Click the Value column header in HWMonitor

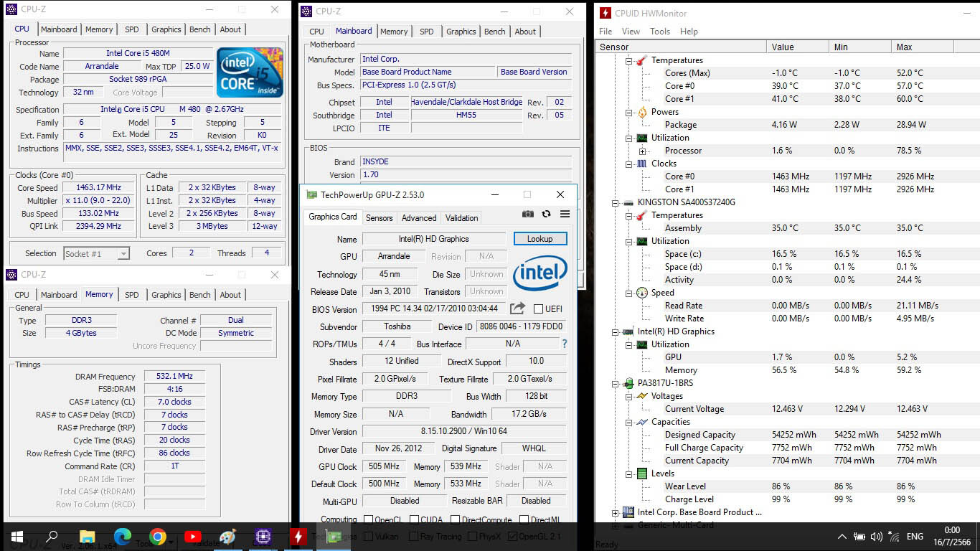click(x=798, y=47)
